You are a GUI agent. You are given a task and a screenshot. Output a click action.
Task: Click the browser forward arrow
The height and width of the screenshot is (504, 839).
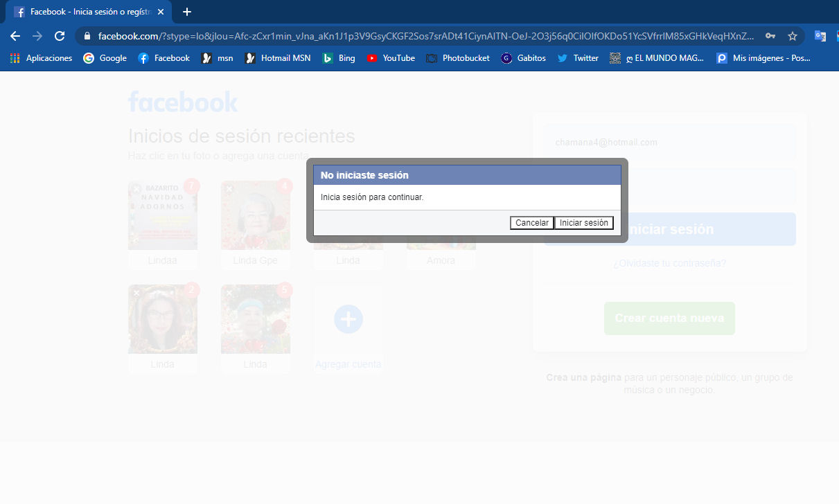(37, 36)
